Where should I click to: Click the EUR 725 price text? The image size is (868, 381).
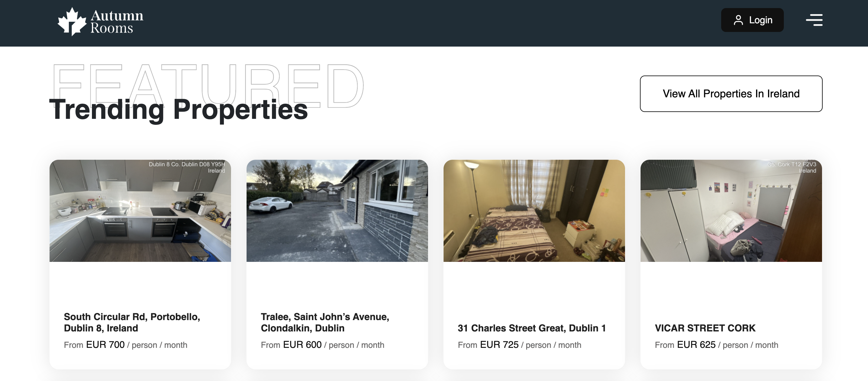(x=499, y=345)
